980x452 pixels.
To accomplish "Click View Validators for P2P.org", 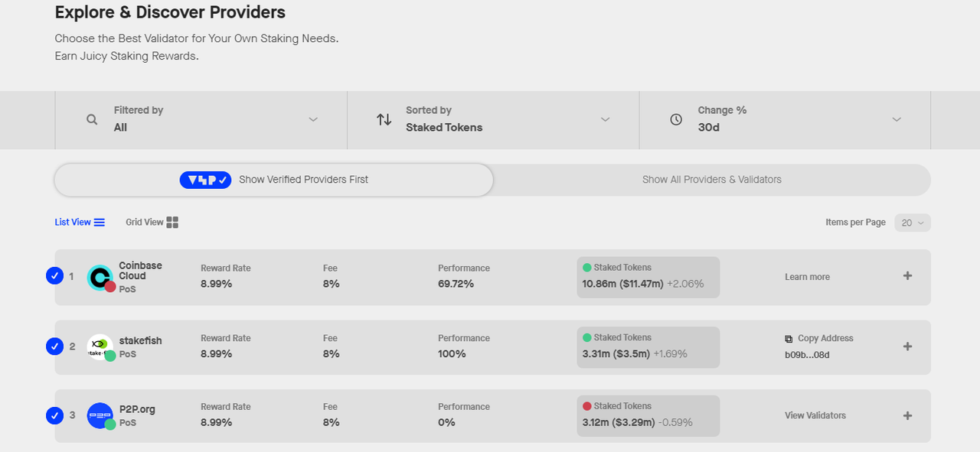I will pyautogui.click(x=815, y=415).
